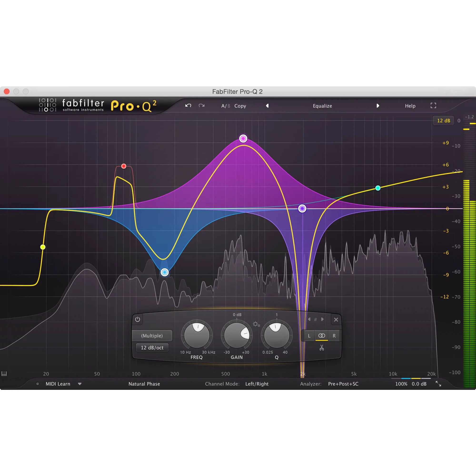Click the Pro-Q 2 product title
The width and height of the screenshot is (476, 476).
click(134, 106)
